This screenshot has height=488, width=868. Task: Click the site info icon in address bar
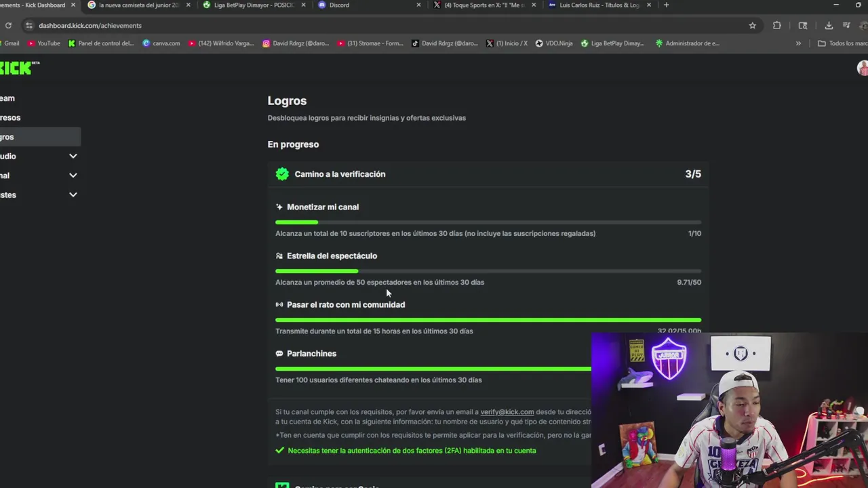pyautogui.click(x=28, y=26)
